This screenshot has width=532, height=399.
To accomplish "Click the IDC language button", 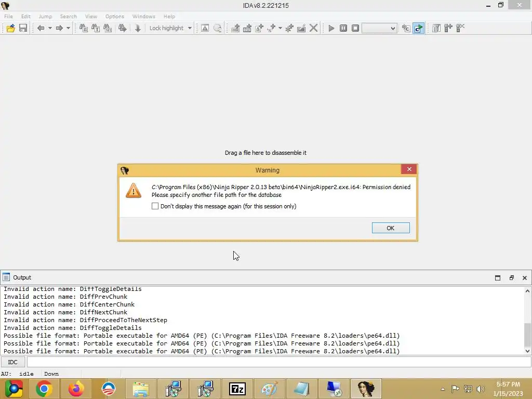I will (12, 362).
